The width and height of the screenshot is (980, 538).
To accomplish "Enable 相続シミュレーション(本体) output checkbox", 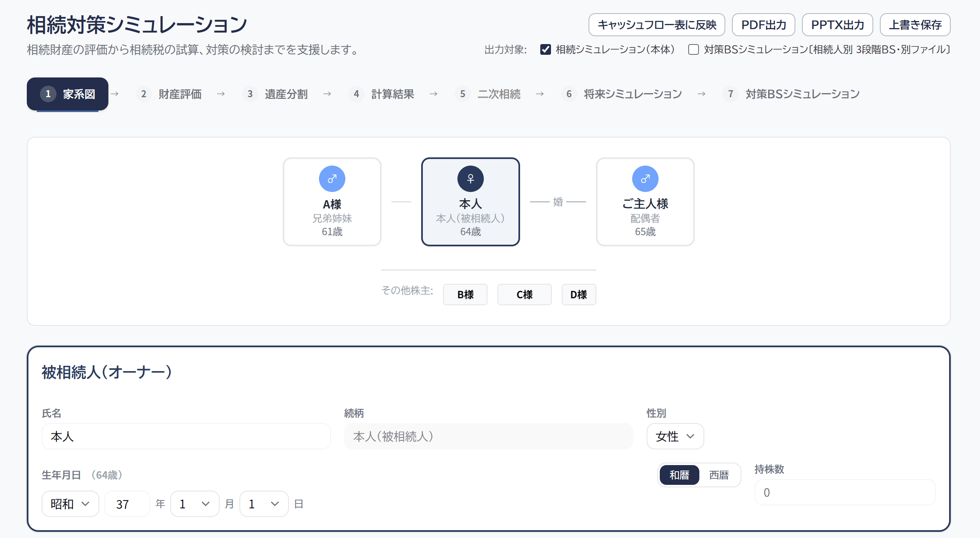I will click(545, 49).
